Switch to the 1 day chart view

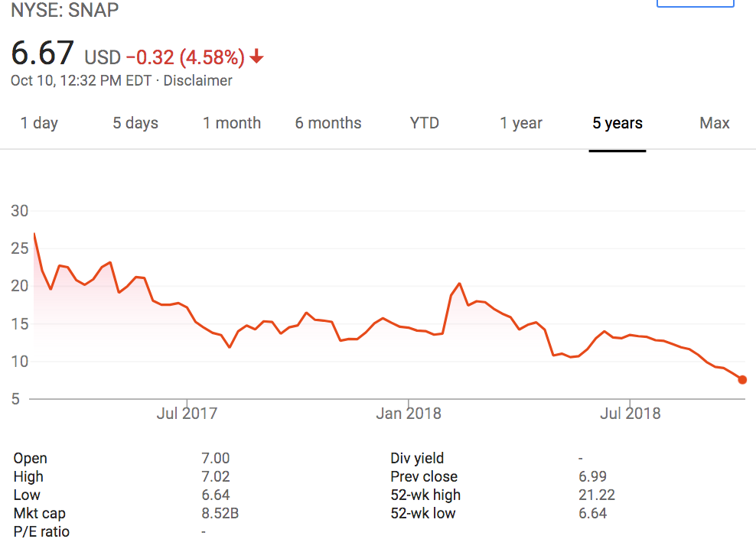[x=39, y=122]
